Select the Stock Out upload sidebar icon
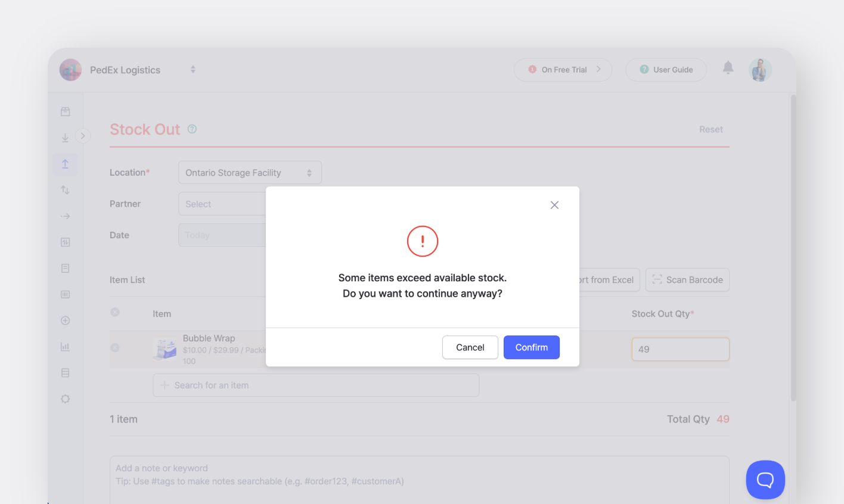This screenshot has height=504, width=844. 66,164
